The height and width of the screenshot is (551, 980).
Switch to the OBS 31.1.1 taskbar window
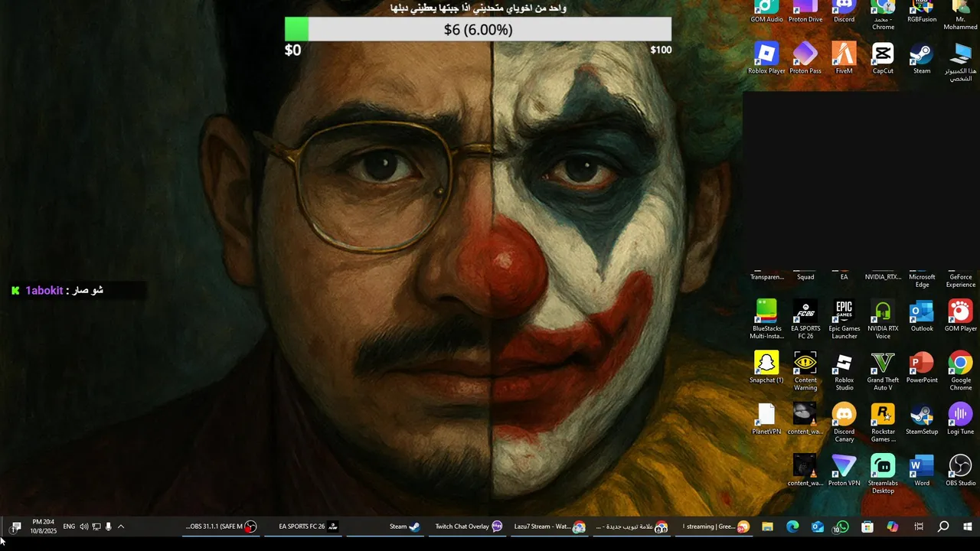[221, 527]
